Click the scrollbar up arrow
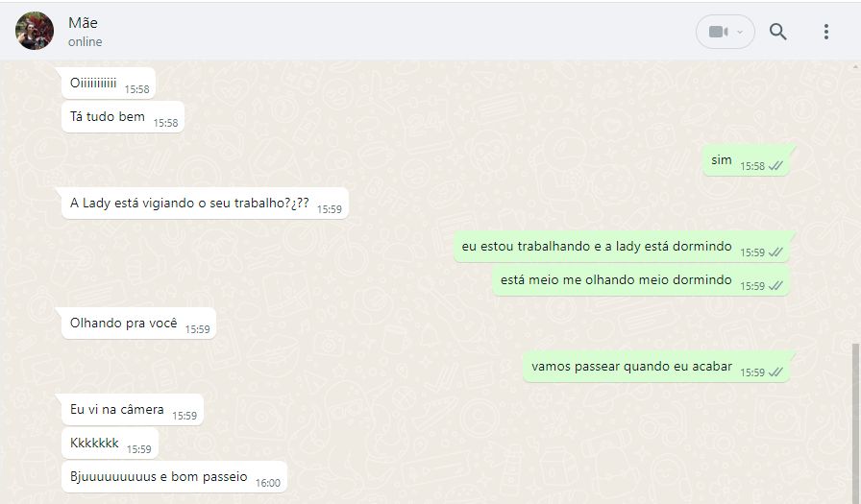The width and height of the screenshot is (861, 504). 855,66
